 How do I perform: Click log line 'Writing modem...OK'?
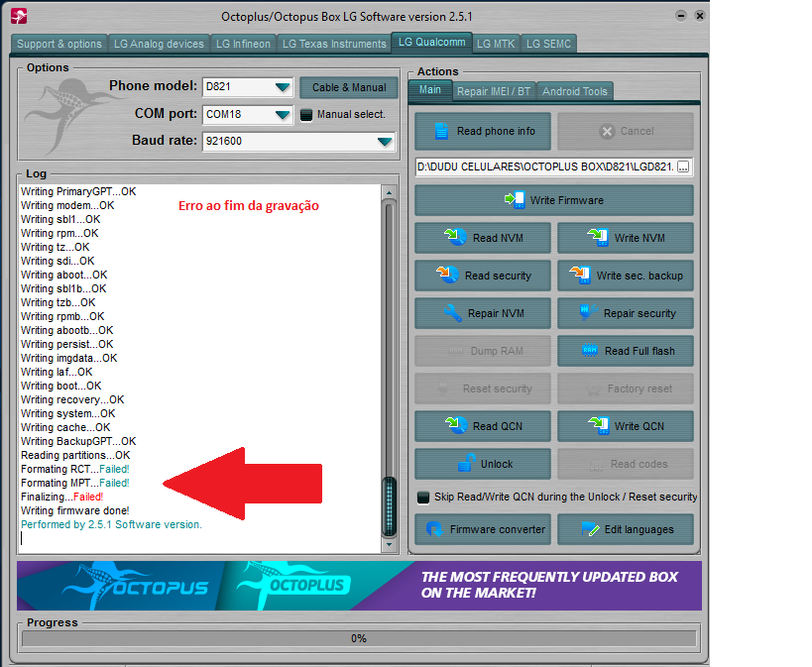(67, 205)
